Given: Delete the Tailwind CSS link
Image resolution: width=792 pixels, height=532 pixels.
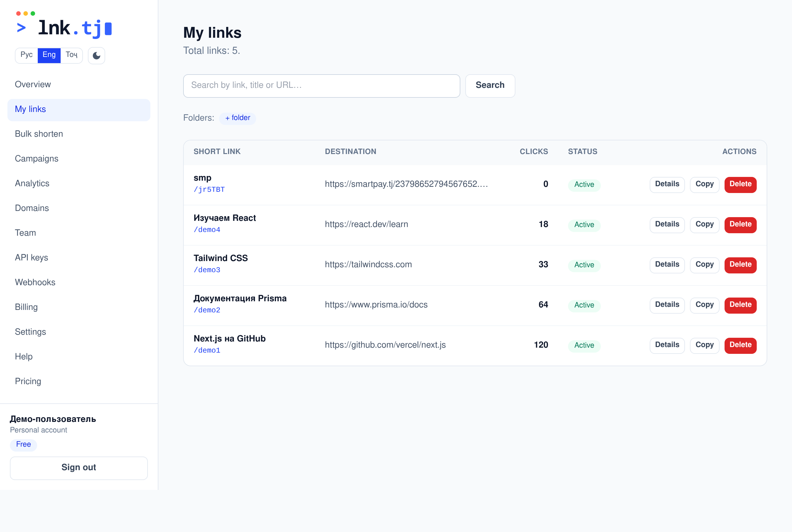Looking at the screenshot, I should click(740, 265).
